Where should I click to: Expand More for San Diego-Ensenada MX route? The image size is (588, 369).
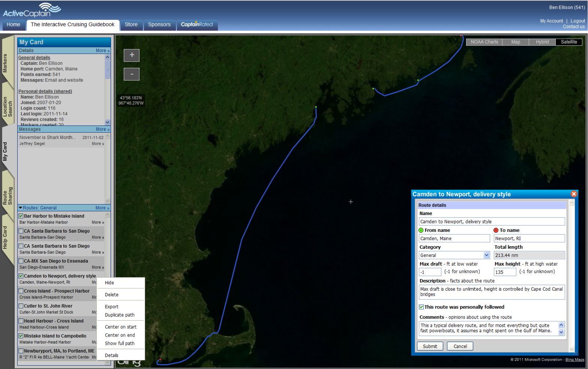pyautogui.click(x=98, y=267)
